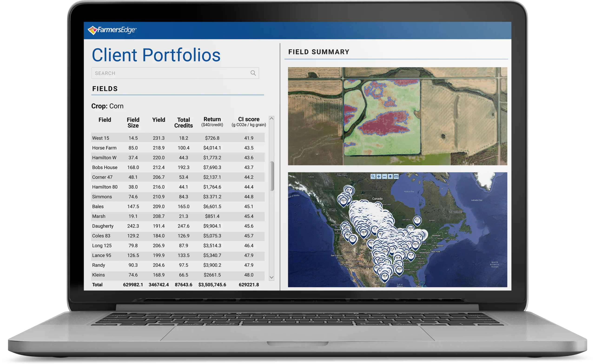Viewport: 595px width, 364px height.
Task: Zoom out with the map minus button
Action: 384,177
